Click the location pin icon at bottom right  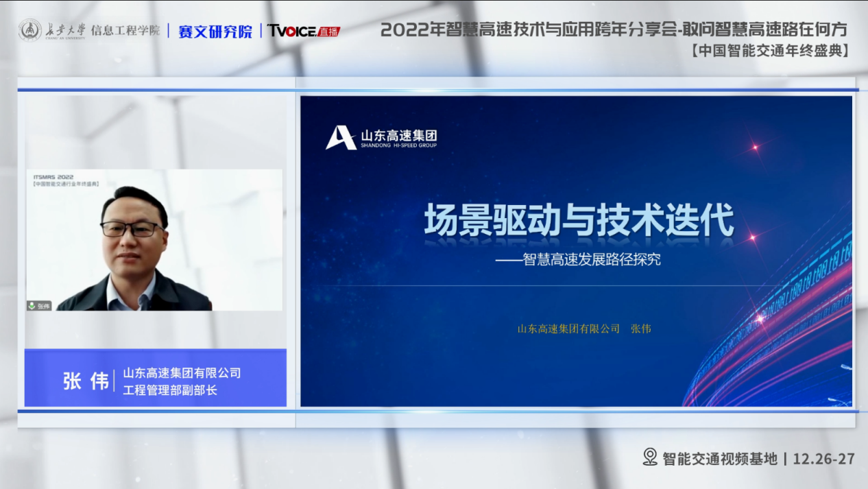pos(649,457)
